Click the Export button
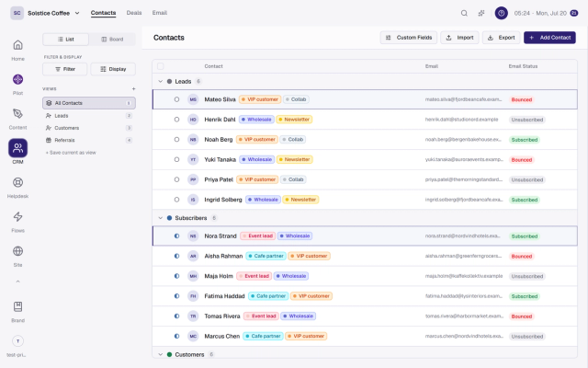The image size is (588, 368). [502, 38]
